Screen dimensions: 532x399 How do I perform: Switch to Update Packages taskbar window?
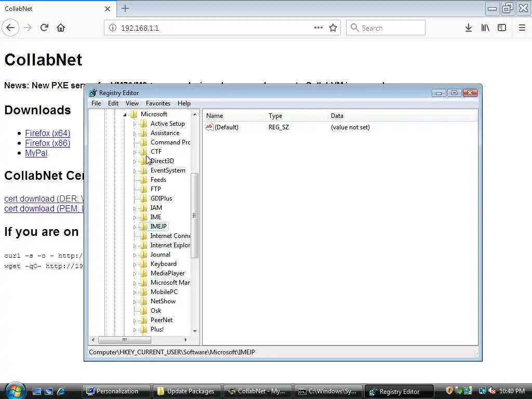(x=187, y=391)
